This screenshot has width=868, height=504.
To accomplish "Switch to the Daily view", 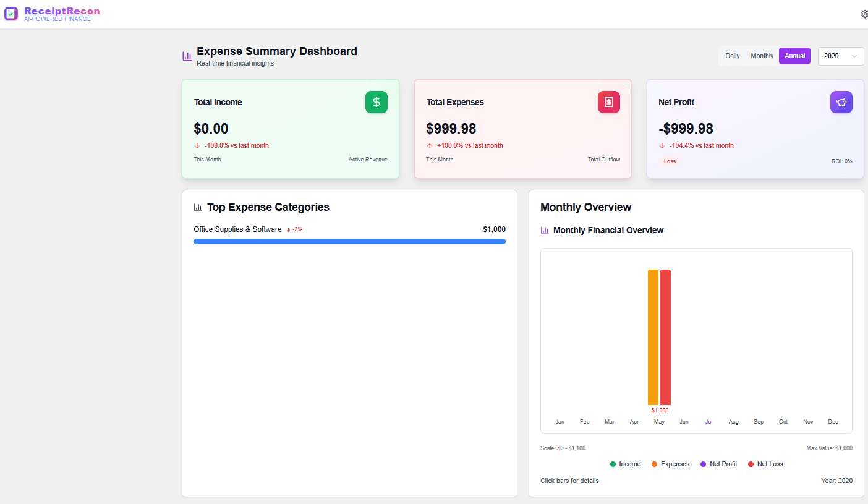I will tap(732, 56).
